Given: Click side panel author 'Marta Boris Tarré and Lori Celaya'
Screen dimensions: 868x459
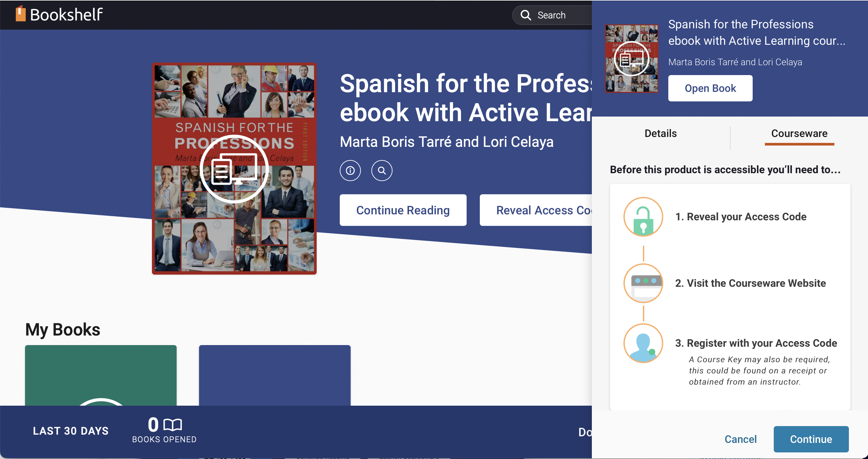Looking at the screenshot, I should pyautogui.click(x=735, y=62).
